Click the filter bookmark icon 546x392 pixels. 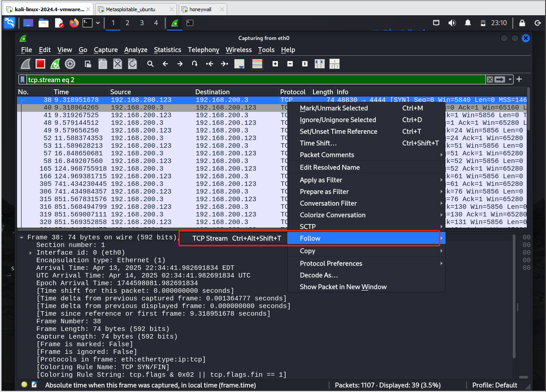22,79
